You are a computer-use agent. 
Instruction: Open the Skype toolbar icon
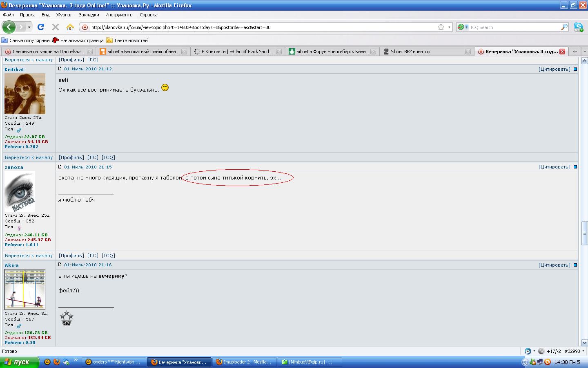coord(578,27)
